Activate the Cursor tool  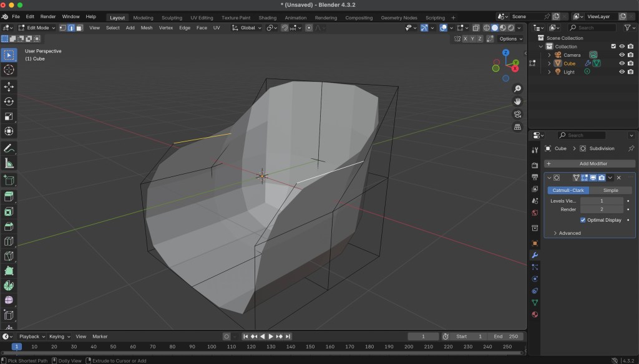[9, 70]
